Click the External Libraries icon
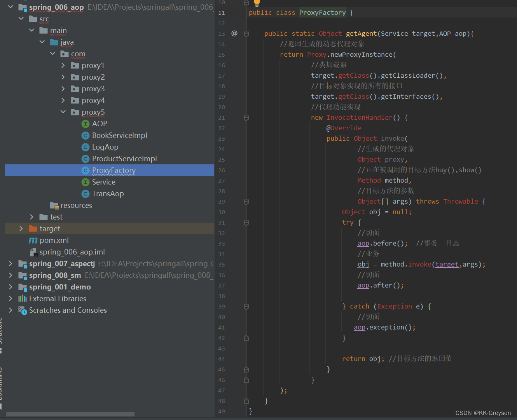This screenshot has height=420, width=517. [23, 298]
